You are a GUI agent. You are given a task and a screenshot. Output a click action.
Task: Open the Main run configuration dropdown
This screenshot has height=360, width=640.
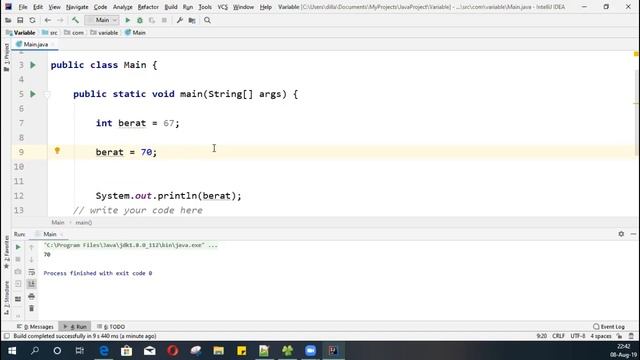102,20
